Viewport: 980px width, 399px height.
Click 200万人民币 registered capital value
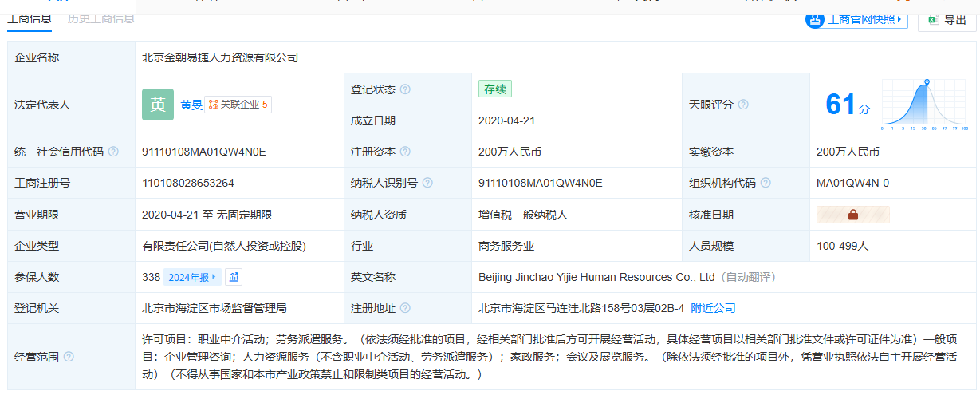(510, 152)
